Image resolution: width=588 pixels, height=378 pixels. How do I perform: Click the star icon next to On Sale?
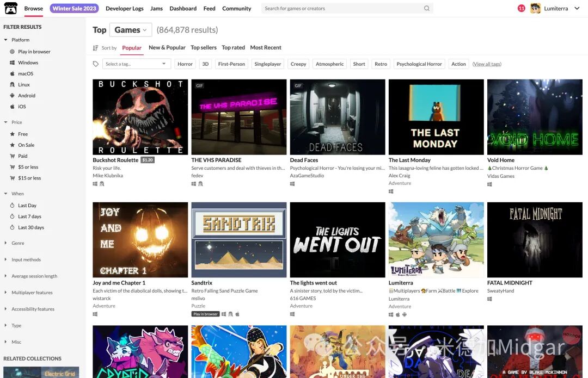[x=12, y=145]
